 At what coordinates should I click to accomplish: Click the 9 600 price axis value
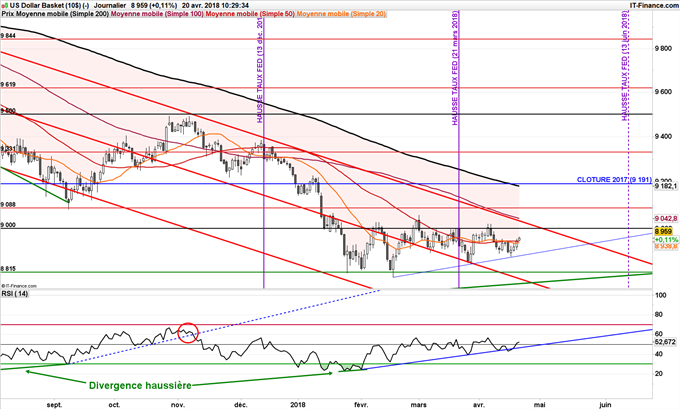click(664, 92)
